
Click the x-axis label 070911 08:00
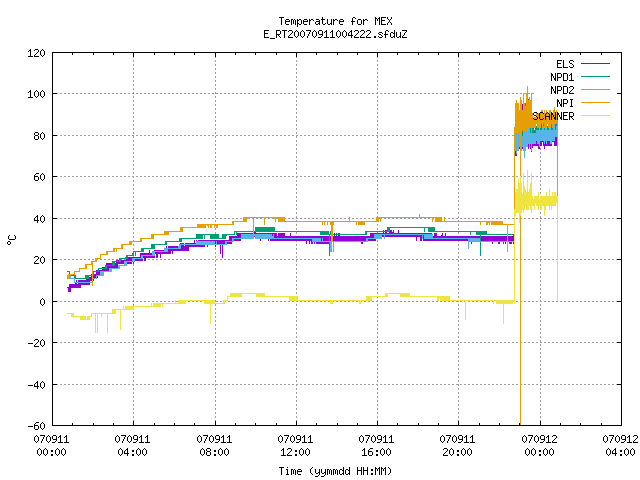[214, 446]
